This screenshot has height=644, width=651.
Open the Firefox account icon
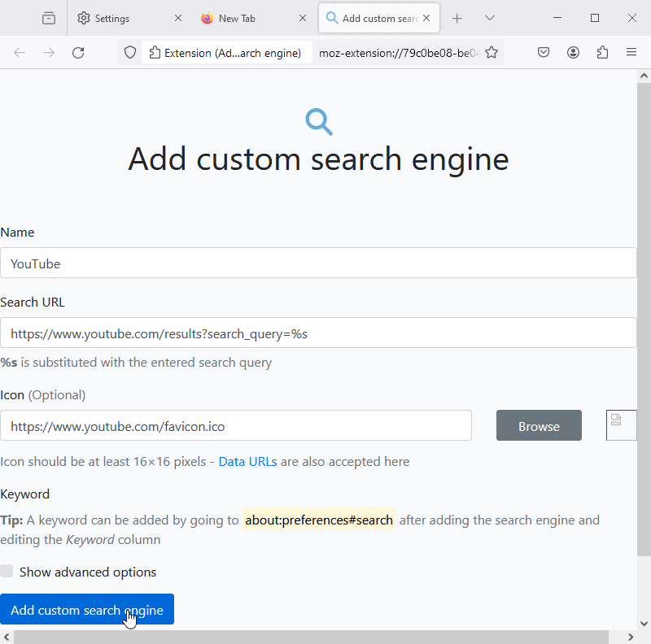point(573,52)
